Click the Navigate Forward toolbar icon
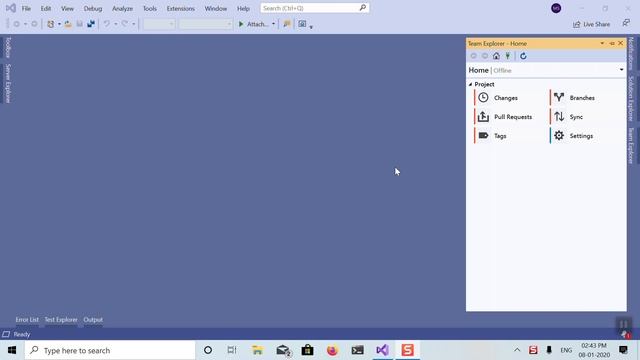Screen dimensions: 640x360 click(x=34, y=24)
